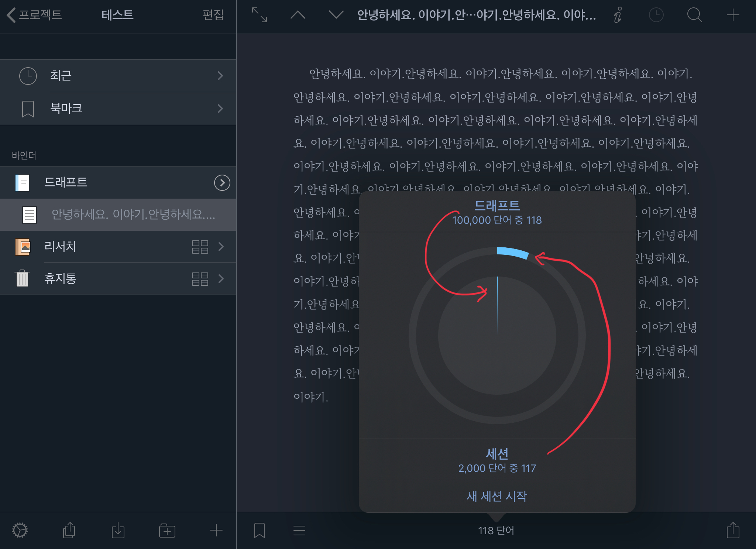Open the inspector info icon
The height and width of the screenshot is (549, 756).
[618, 15]
